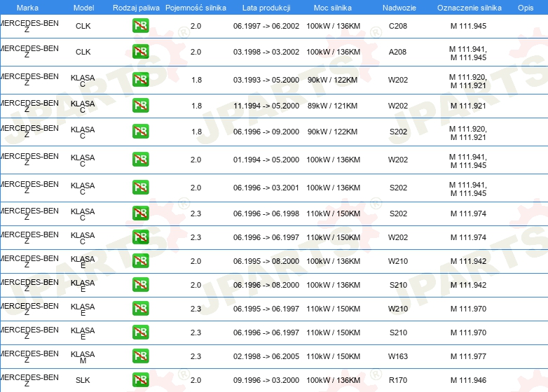Select the date range 11.1994 -> 05.2000
Image resolution: width=548 pixels, height=392 pixels.
(x=266, y=106)
